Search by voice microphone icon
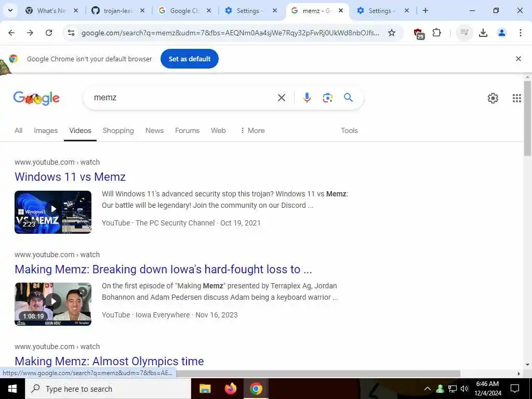 point(307,98)
